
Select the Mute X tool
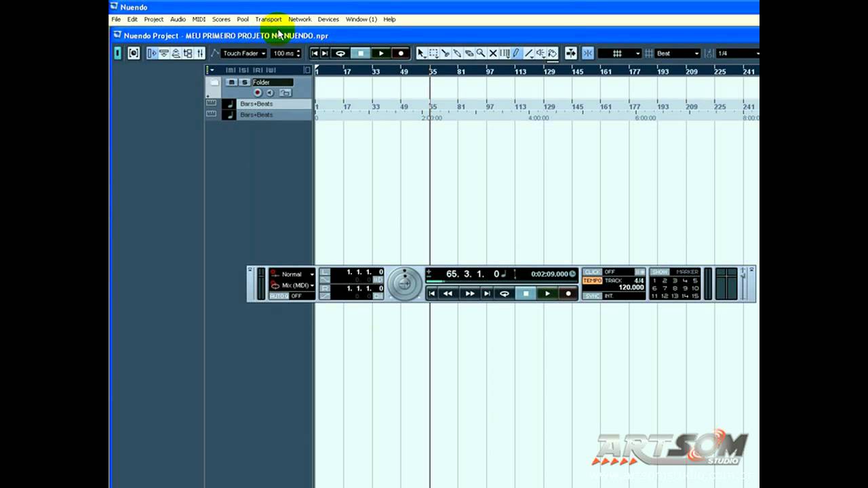(x=493, y=53)
